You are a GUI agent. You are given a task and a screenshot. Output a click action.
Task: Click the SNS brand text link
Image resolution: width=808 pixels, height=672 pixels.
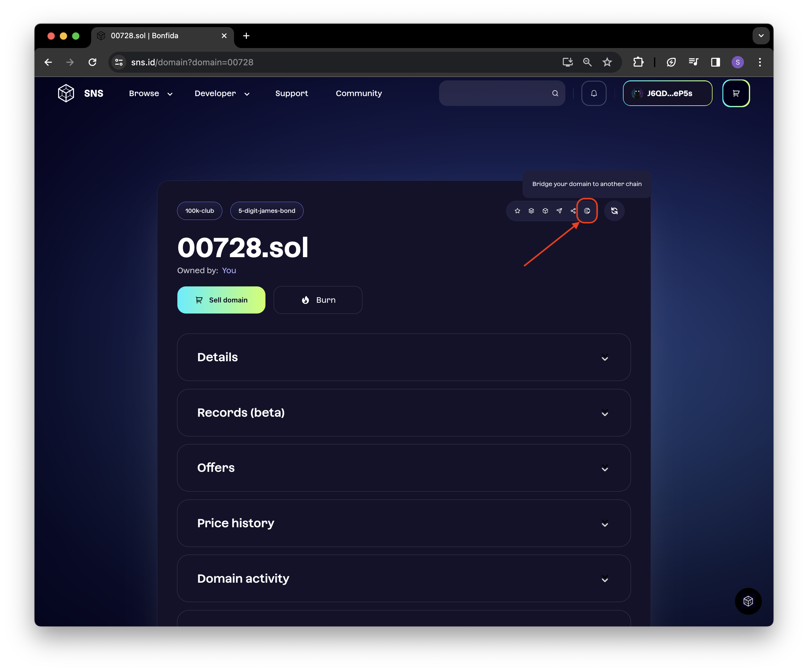[x=94, y=94]
